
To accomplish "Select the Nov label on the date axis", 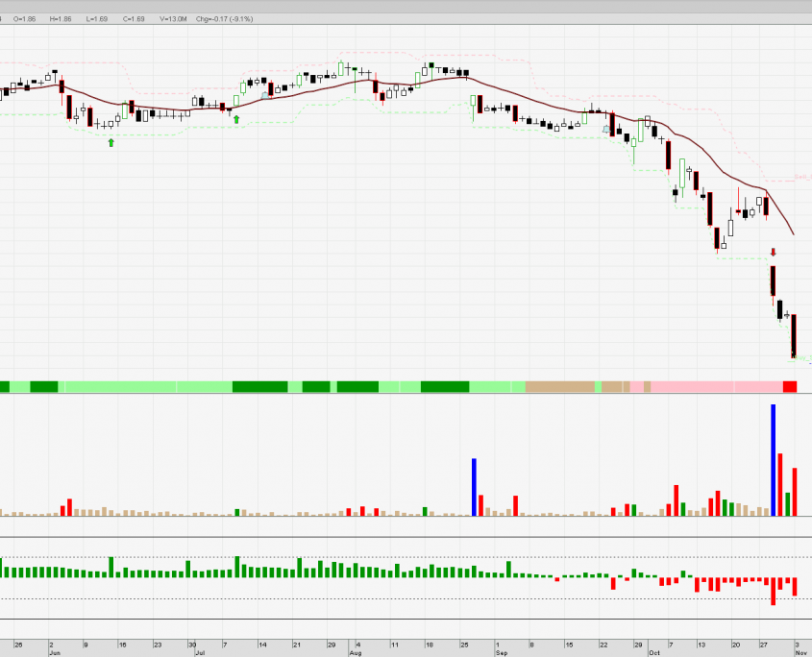I will click(800, 652).
